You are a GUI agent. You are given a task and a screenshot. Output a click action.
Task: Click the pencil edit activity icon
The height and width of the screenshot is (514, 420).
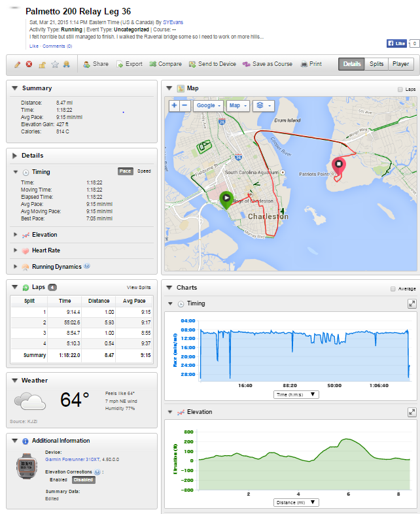tap(16, 64)
